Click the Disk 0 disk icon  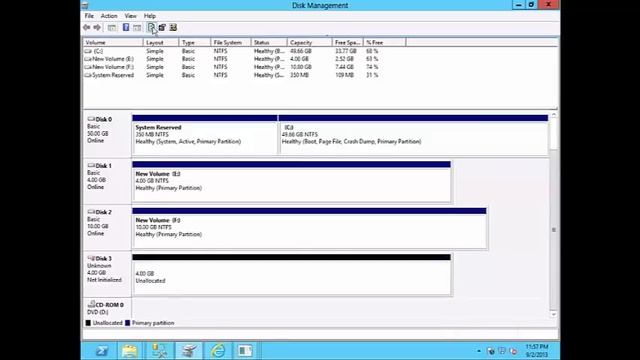pyautogui.click(x=91, y=119)
